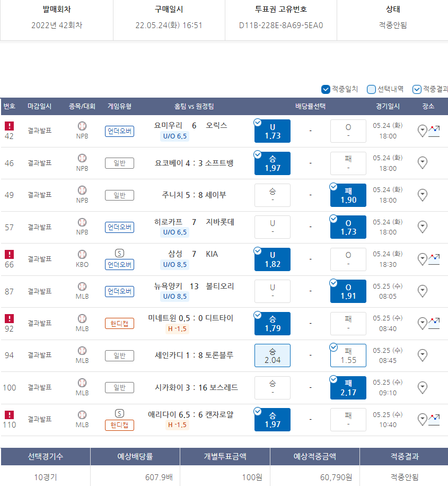Screen dimensions: 448x486
Task: Click U/O 6.5 label under 요미우리
Action: (175, 136)
